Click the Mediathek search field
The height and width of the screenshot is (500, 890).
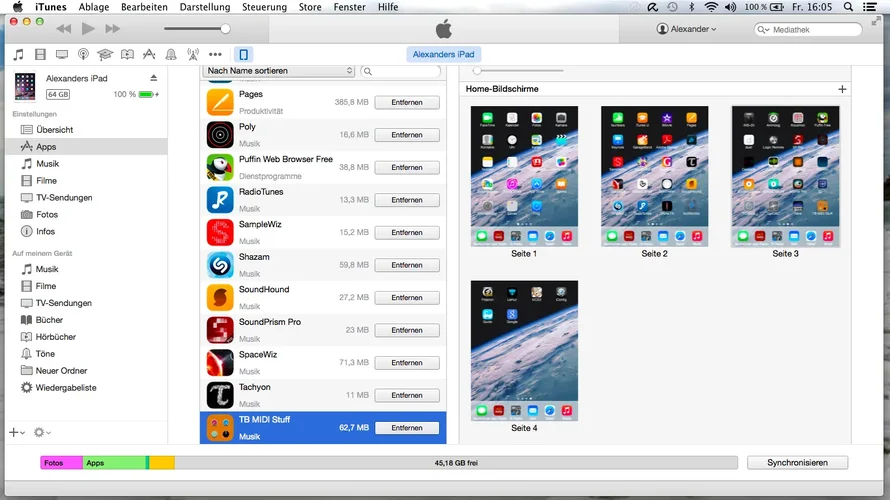coord(808,30)
